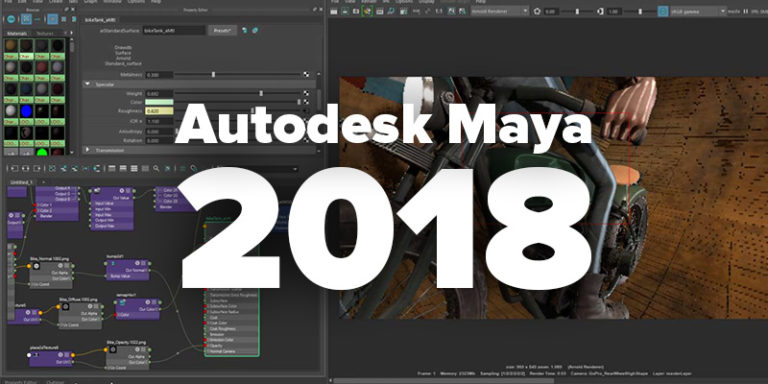Click the Metalness map checker button

[307, 75]
